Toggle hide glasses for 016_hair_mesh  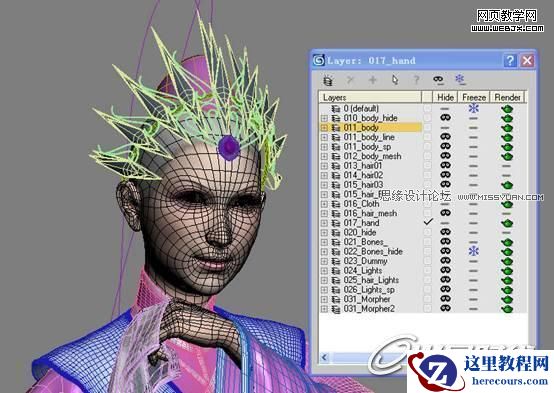click(x=446, y=213)
